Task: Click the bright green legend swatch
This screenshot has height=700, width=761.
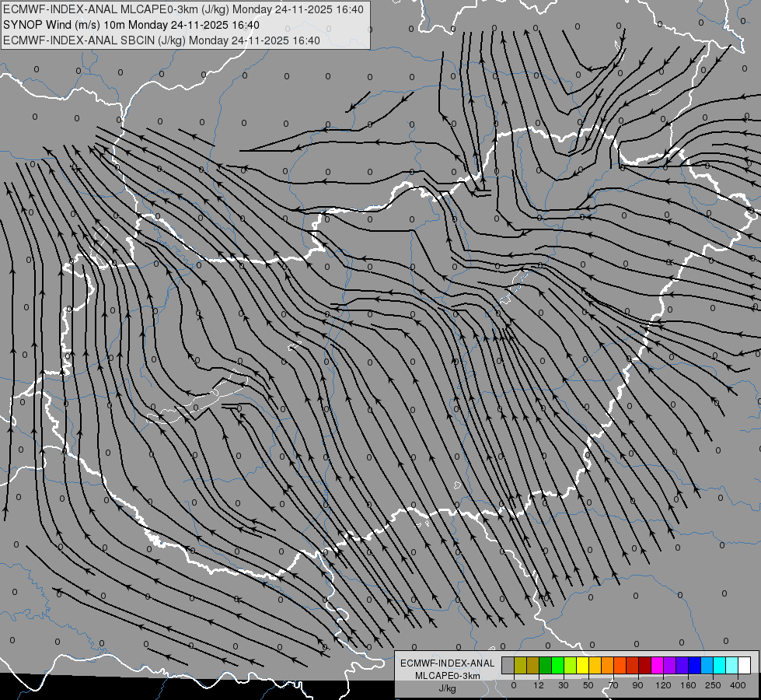Action: tap(557, 666)
